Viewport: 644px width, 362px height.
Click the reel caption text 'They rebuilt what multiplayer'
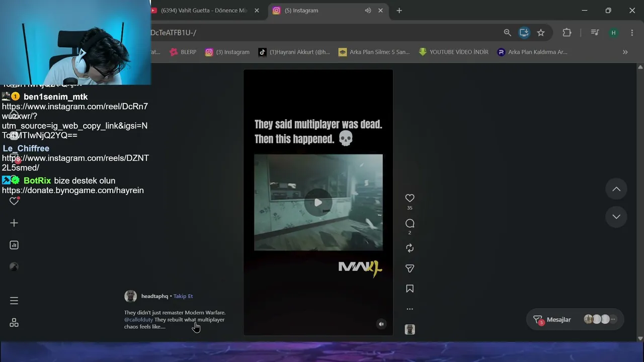click(190, 320)
